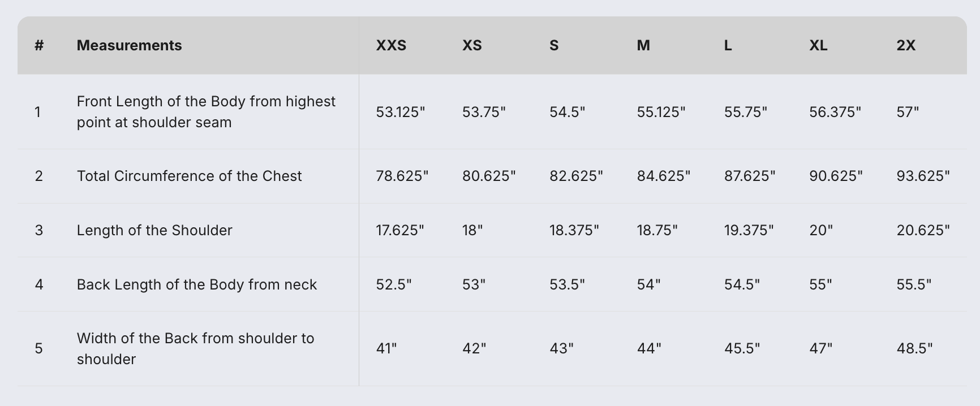Click the XS size column header

tap(472, 45)
